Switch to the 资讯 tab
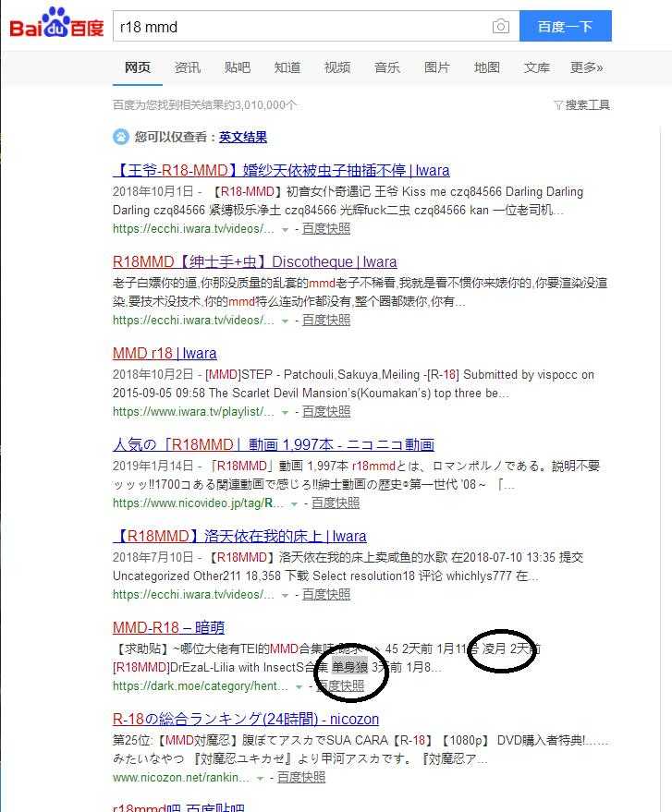Viewport: 672px width, 812px height. tap(187, 67)
